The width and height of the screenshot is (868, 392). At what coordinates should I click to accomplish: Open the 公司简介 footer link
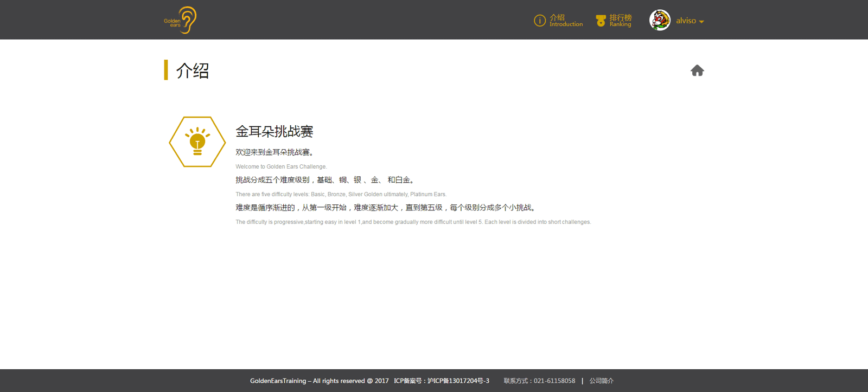tap(601, 381)
